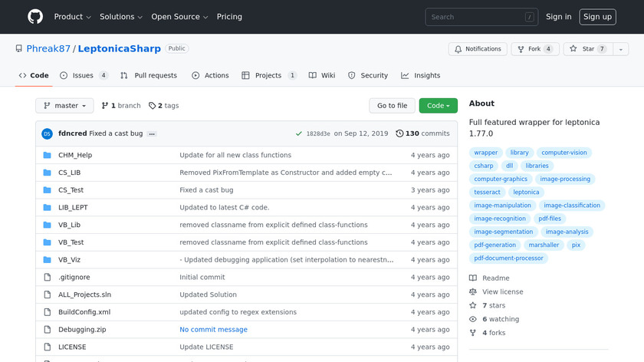Screen dimensions: 644x362
Task: Focus the Search input field
Action: (481, 17)
